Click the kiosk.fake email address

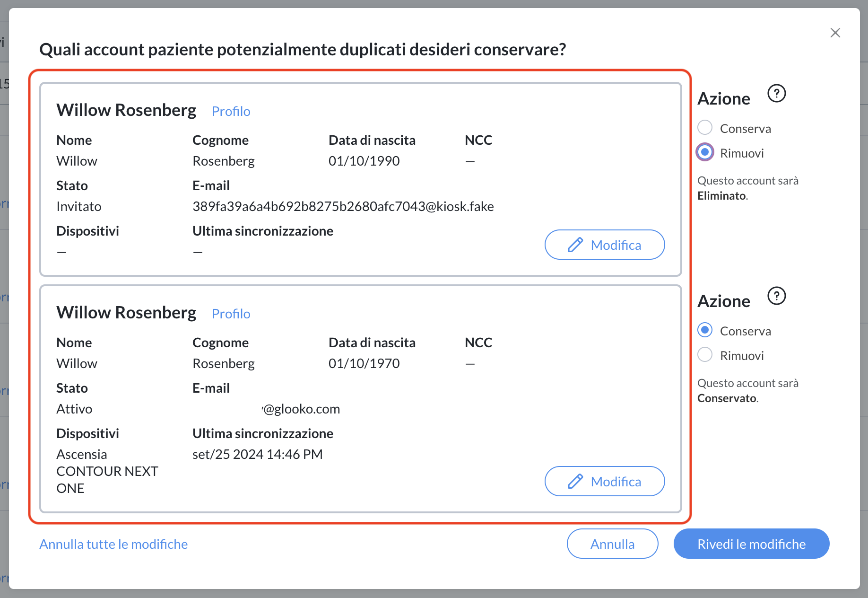(343, 206)
